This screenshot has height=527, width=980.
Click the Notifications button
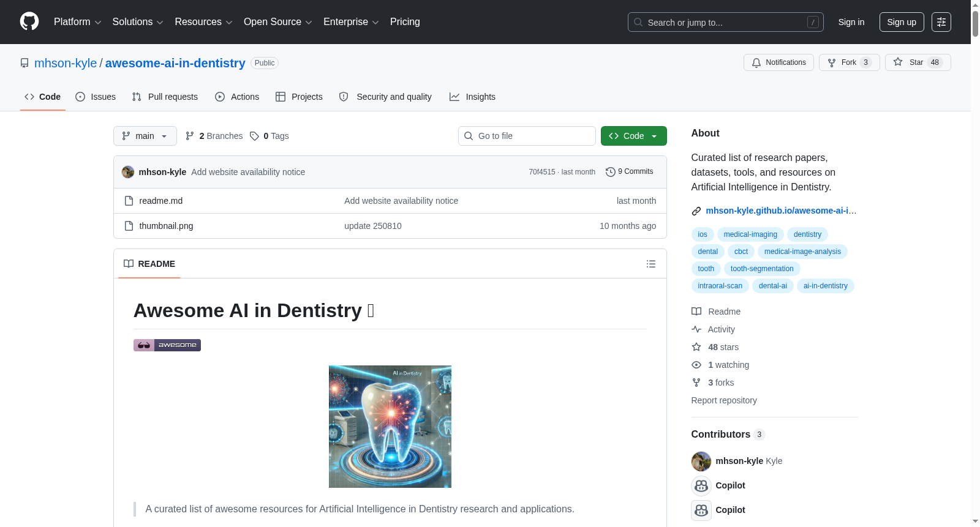coord(778,62)
